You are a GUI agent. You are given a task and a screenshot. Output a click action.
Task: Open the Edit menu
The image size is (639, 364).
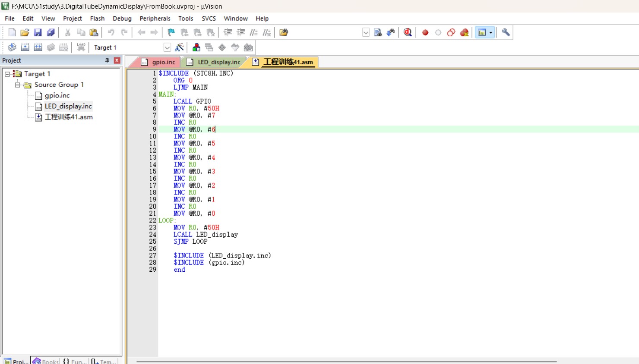point(28,19)
